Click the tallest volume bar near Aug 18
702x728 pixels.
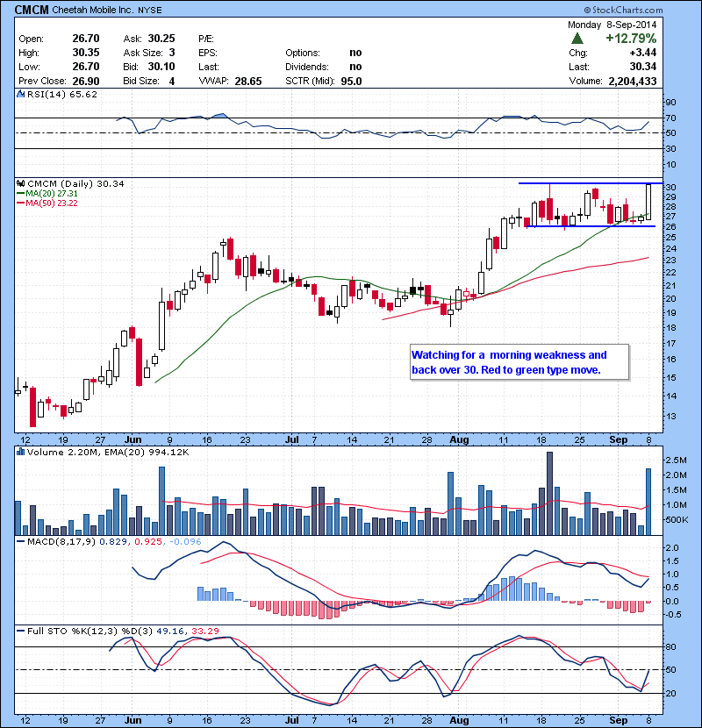pyautogui.click(x=549, y=494)
